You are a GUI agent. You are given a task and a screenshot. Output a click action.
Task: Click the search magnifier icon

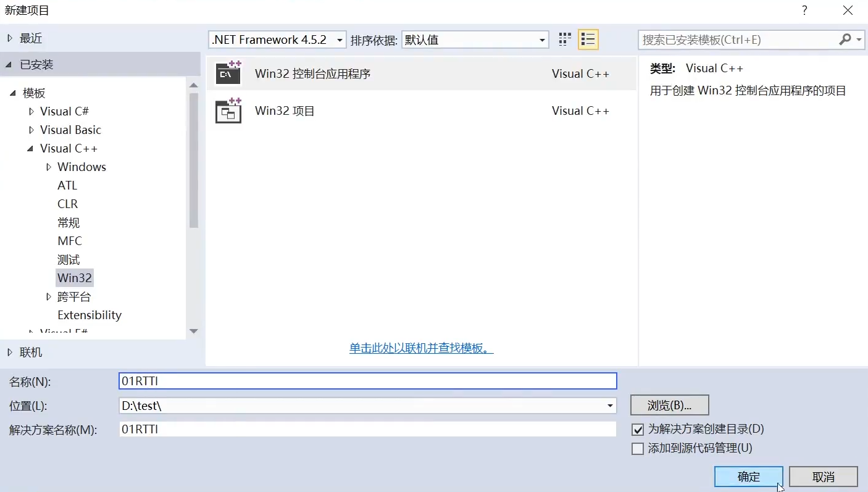click(x=845, y=39)
